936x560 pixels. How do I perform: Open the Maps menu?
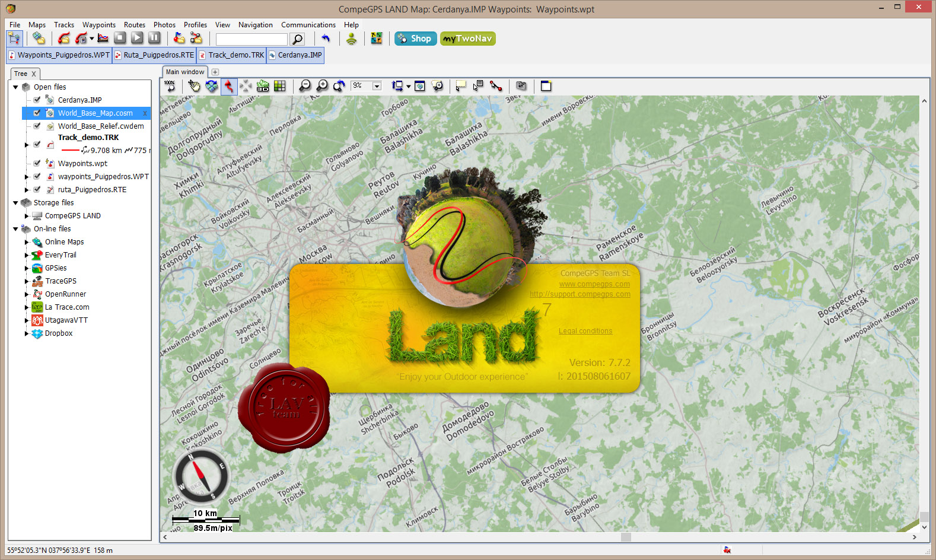[x=37, y=25]
